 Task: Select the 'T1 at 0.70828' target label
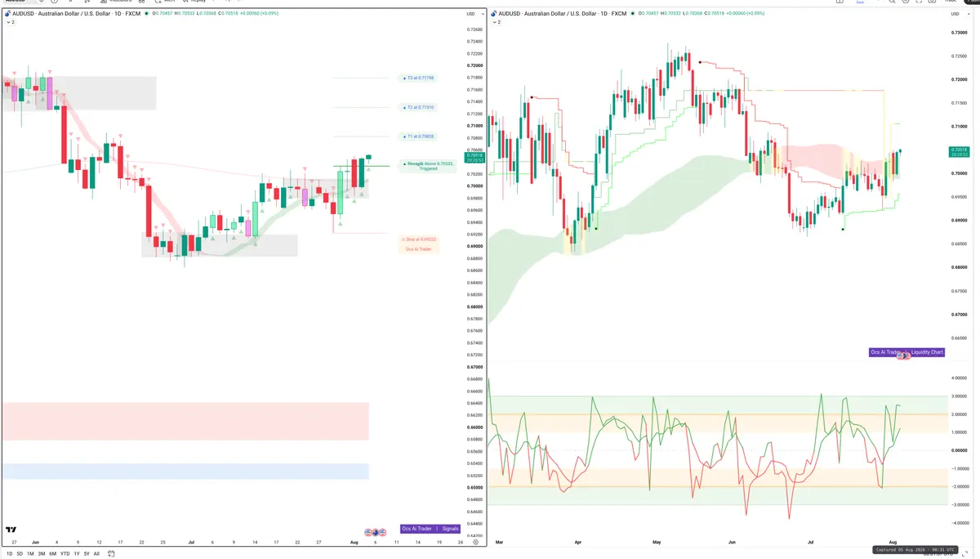pos(418,136)
